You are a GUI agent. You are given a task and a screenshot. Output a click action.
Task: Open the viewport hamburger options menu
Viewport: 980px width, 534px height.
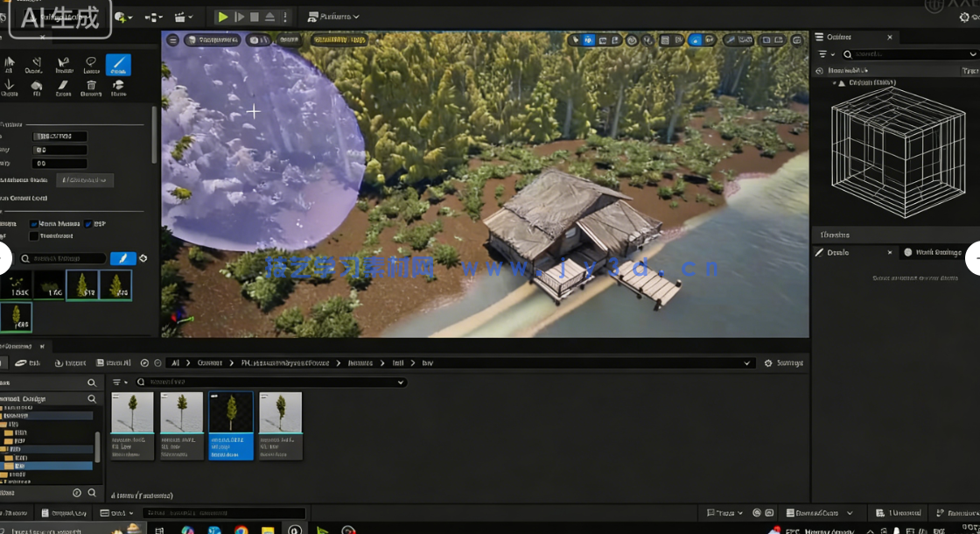172,39
